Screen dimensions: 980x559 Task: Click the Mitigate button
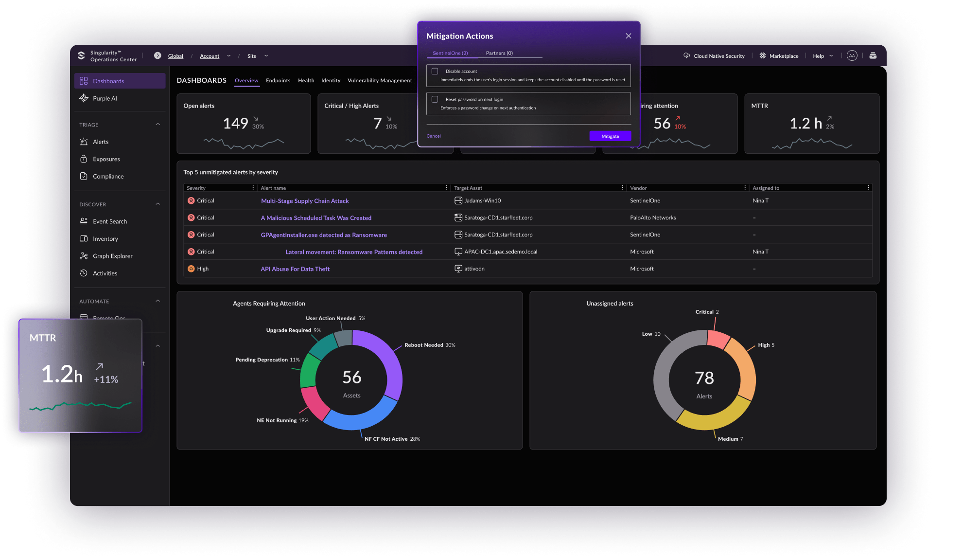pyautogui.click(x=610, y=136)
